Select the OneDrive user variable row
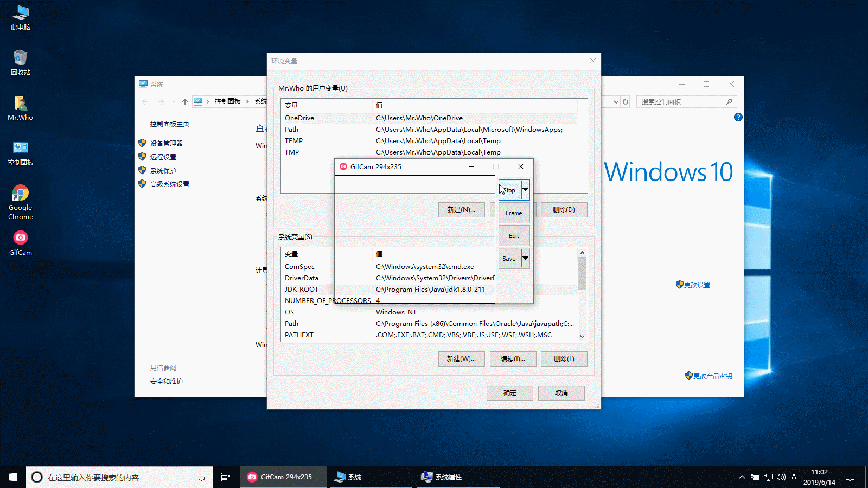 tap(429, 118)
